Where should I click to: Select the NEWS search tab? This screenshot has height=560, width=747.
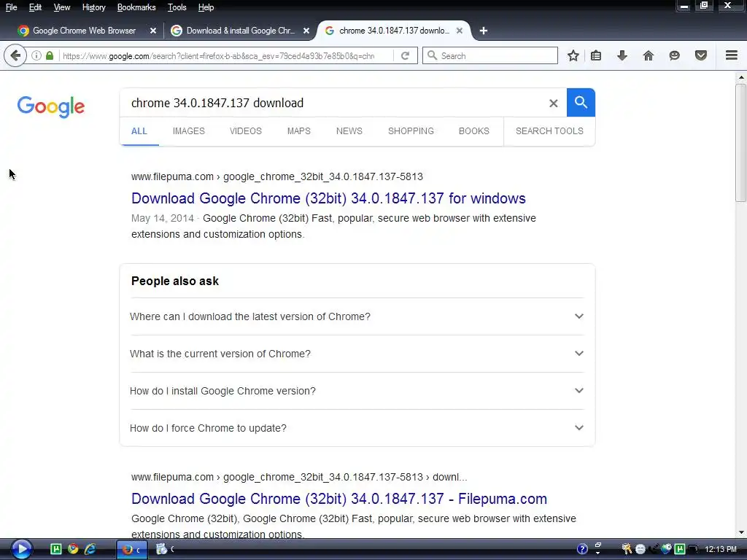349,131
